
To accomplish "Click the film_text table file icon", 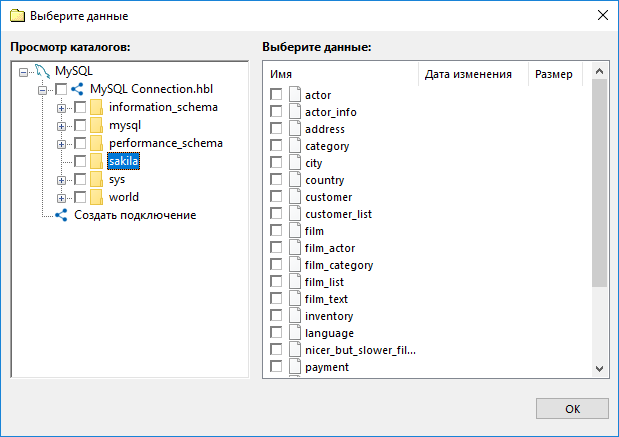I will click(295, 299).
